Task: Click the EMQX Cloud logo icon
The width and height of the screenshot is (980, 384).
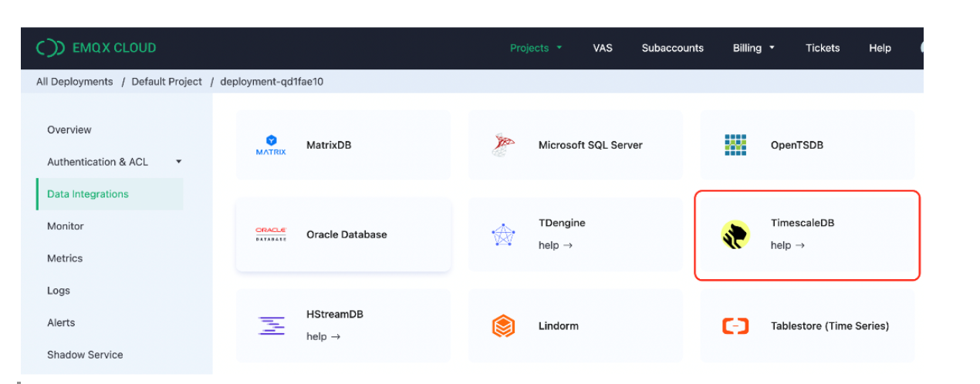Action: (50, 48)
